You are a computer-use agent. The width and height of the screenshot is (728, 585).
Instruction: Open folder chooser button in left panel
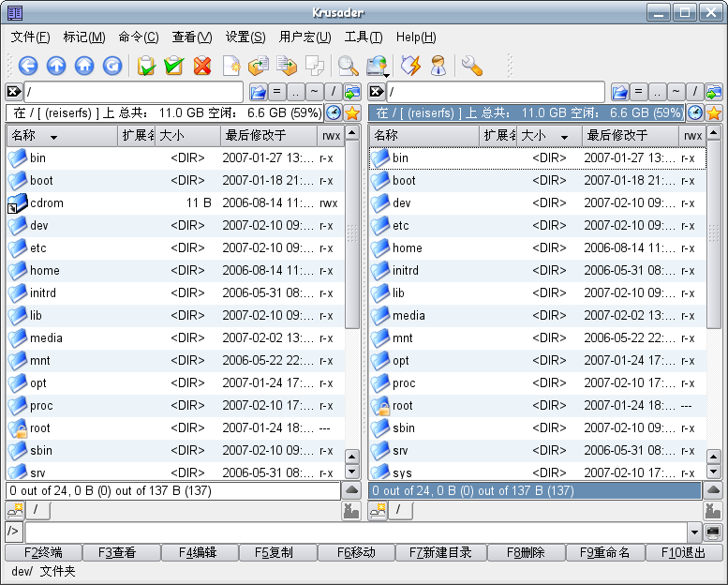(259, 92)
